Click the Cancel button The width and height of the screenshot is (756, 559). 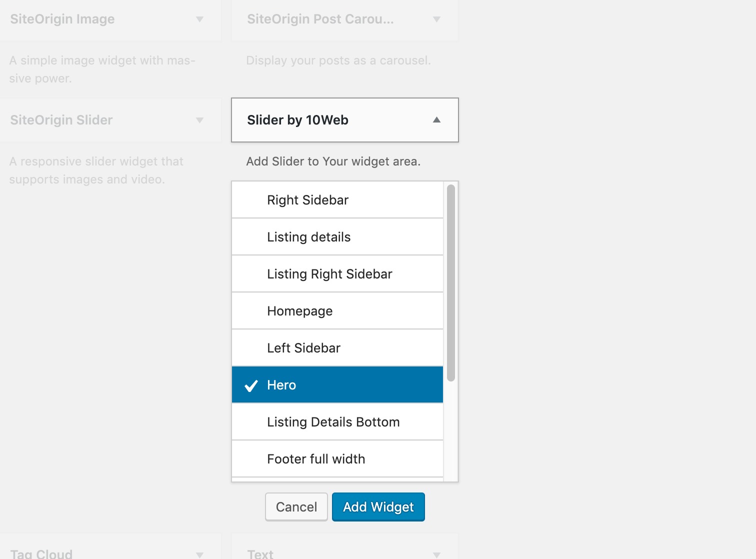[x=296, y=507]
